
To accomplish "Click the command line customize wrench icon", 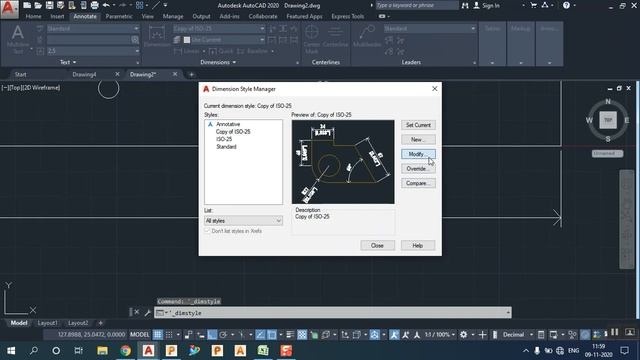I will click(x=147, y=313).
